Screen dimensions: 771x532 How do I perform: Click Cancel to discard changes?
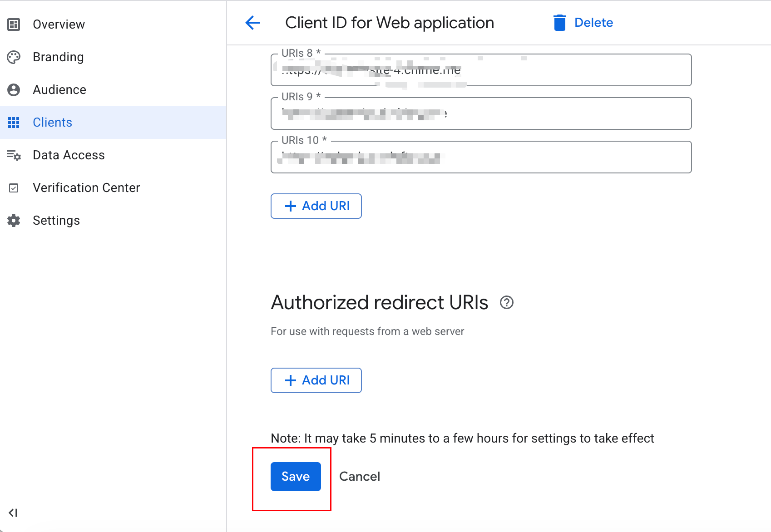click(359, 477)
